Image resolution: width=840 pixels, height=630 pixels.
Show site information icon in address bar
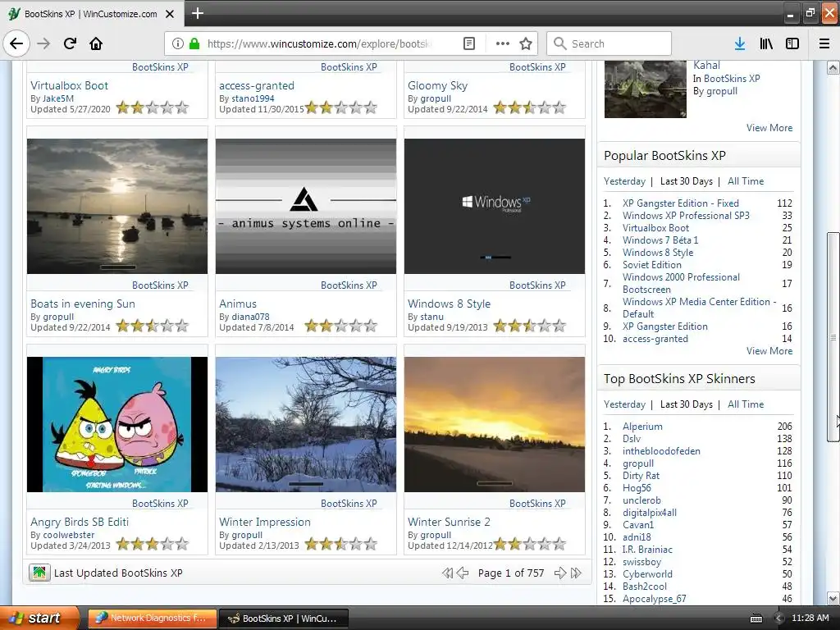[x=178, y=43]
